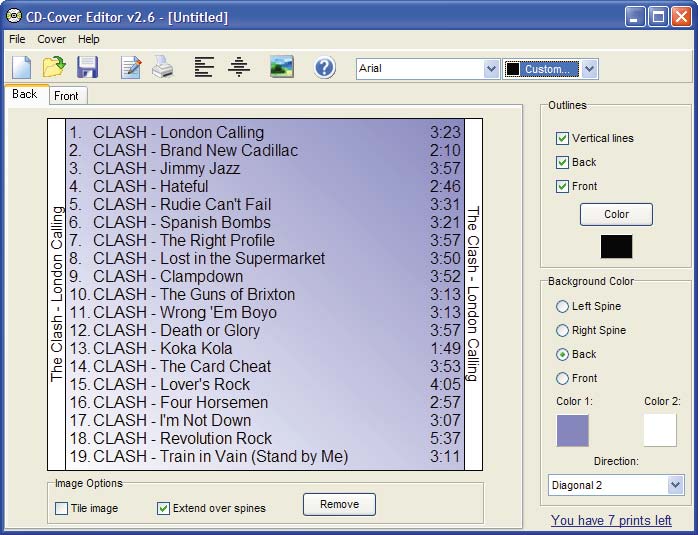This screenshot has height=535, width=698.
Task: Save cover with the floppy disk icon
Action: click(87, 68)
